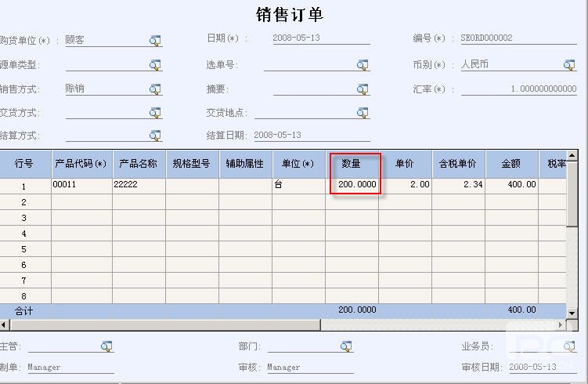Click lookup icon beside 源单类型 field
This screenshot has height=384, width=588.
point(155,65)
